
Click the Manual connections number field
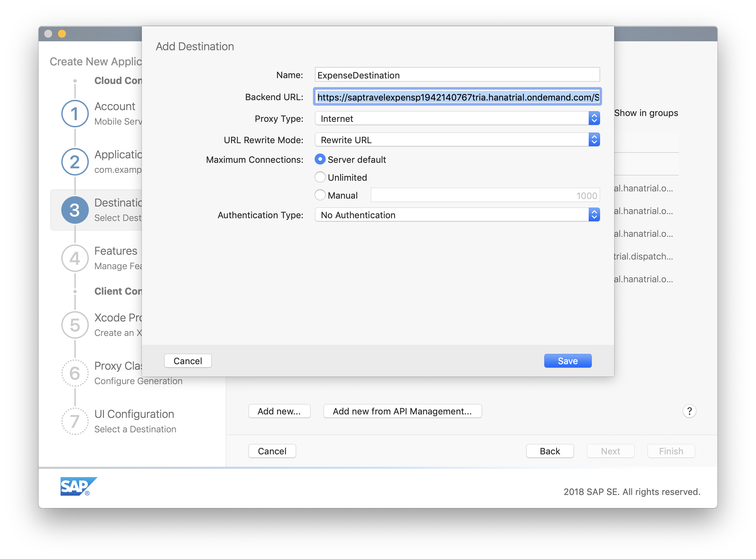pyautogui.click(x=485, y=195)
